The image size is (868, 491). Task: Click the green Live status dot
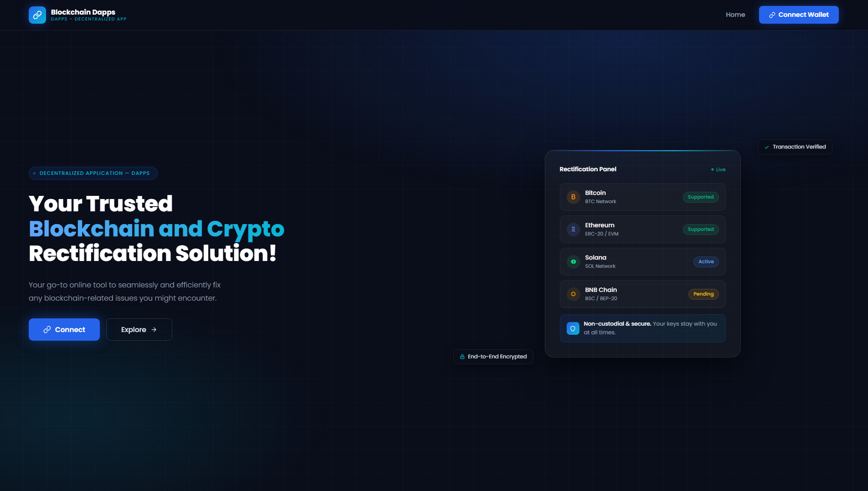point(713,169)
